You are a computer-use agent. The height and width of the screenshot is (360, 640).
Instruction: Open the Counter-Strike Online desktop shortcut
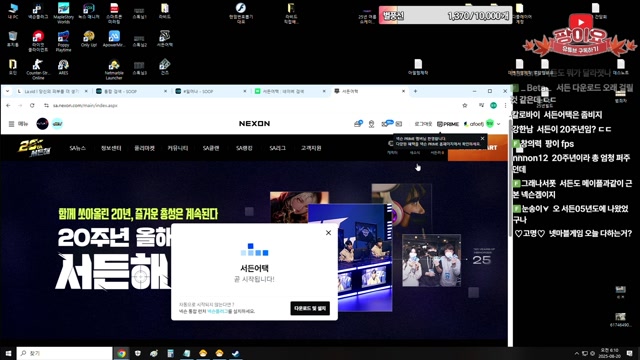38,69
